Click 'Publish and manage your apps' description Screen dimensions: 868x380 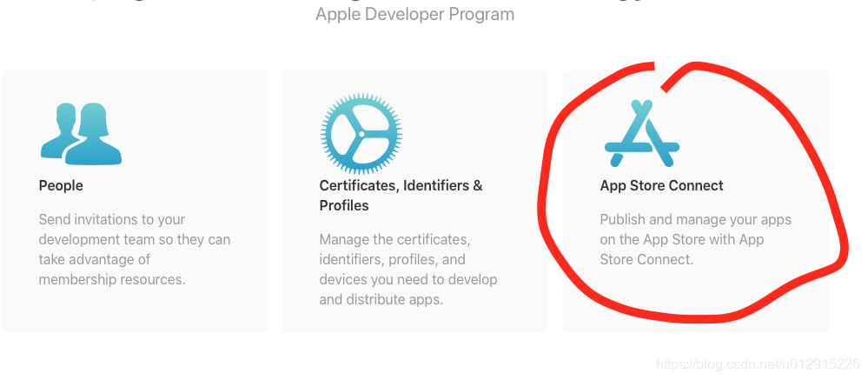pos(696,239)
